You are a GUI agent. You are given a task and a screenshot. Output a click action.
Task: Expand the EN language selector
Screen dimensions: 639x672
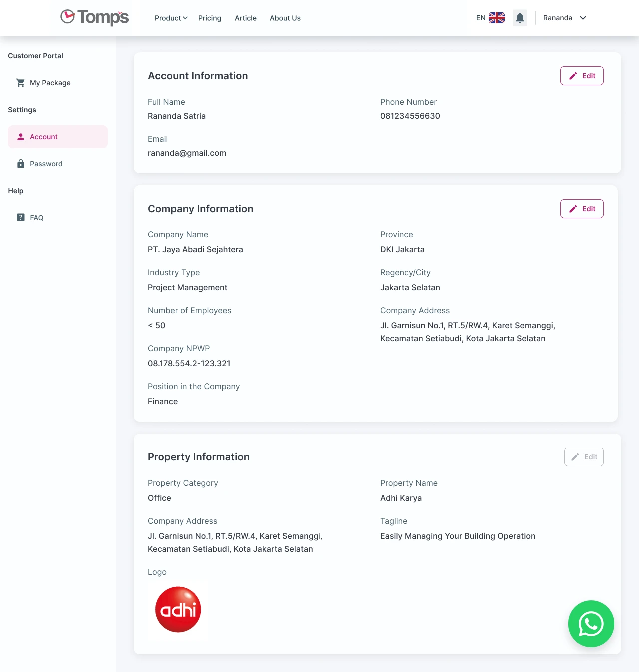click(480, 17)
